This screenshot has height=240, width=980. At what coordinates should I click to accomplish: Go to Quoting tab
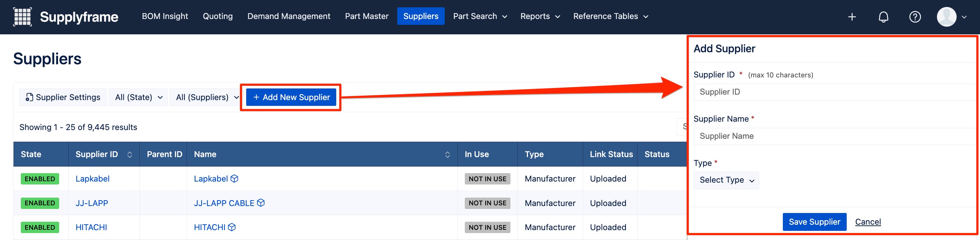(x=218, y=16)
